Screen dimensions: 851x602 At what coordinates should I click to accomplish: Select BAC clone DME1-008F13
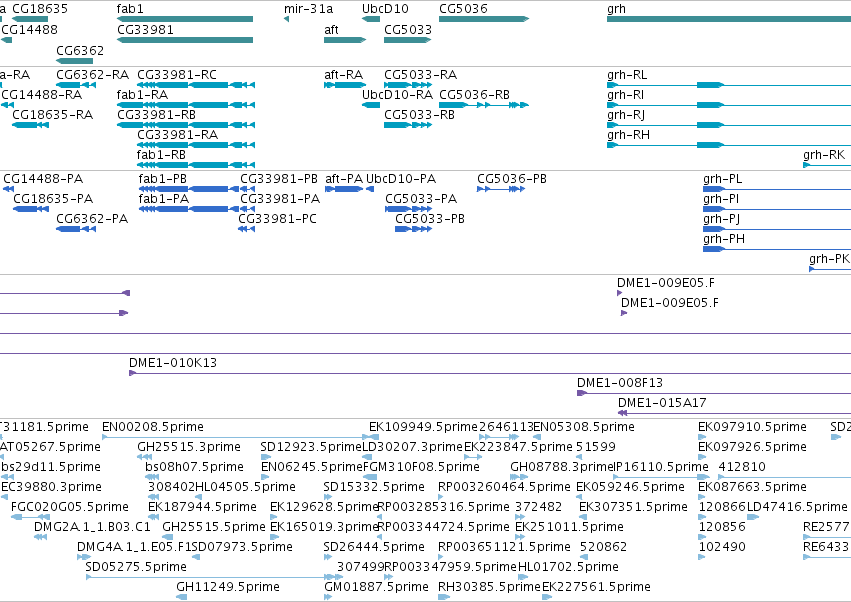click(x=714, y=393)
